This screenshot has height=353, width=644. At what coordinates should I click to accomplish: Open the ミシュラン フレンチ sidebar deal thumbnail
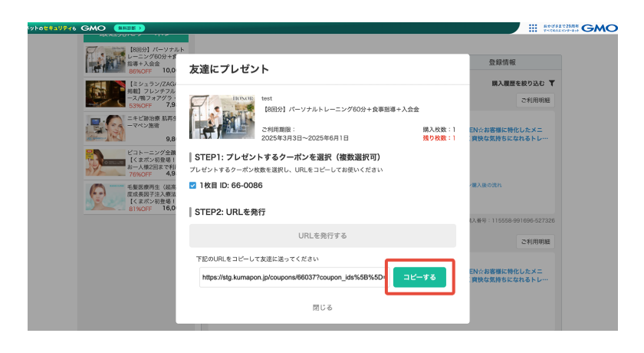pos(105,94)
